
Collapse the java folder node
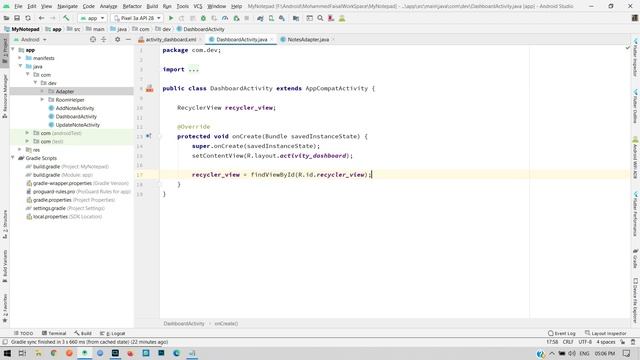[x=20, y=66]
